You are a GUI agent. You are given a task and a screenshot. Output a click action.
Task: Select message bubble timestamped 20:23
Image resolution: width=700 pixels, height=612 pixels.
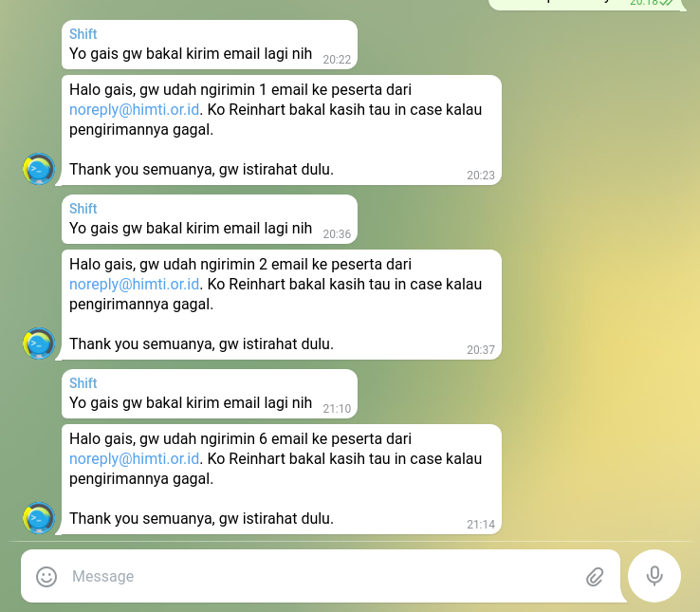pos(282,130)
